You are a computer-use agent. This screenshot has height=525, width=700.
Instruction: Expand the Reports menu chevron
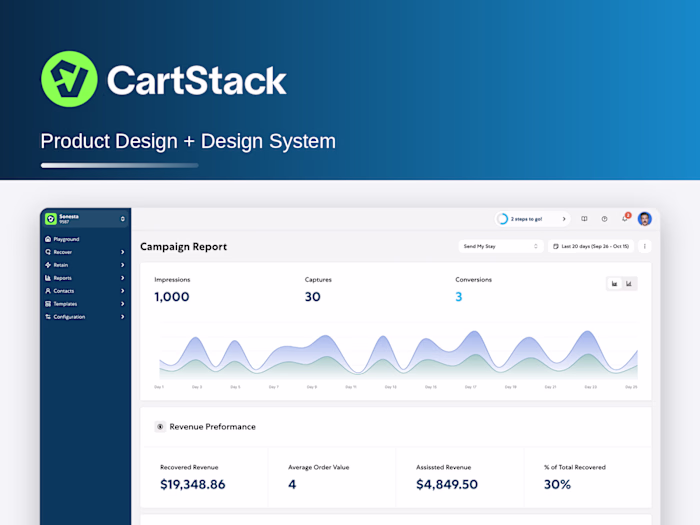point(122,278)
